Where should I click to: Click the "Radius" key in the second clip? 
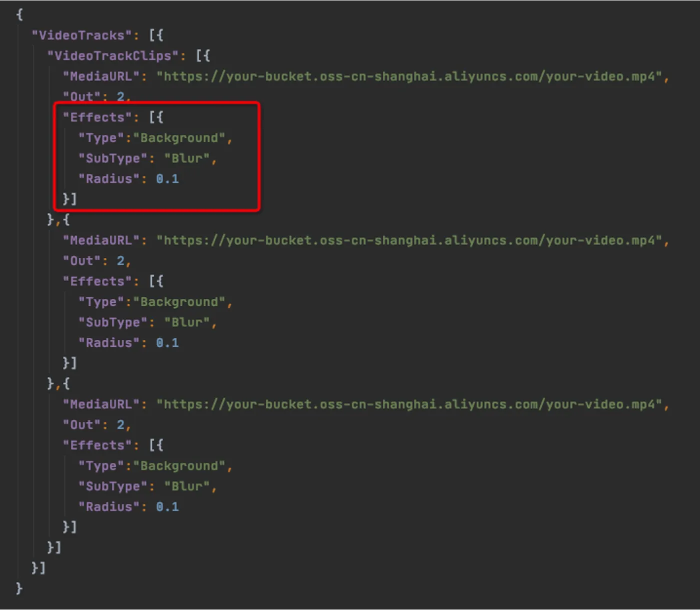[108, 343]
